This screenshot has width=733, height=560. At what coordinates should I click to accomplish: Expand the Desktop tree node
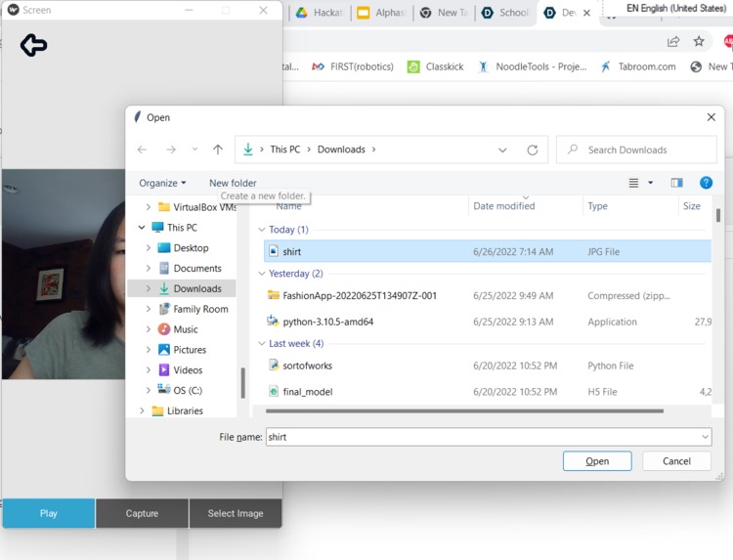point(149,247)
